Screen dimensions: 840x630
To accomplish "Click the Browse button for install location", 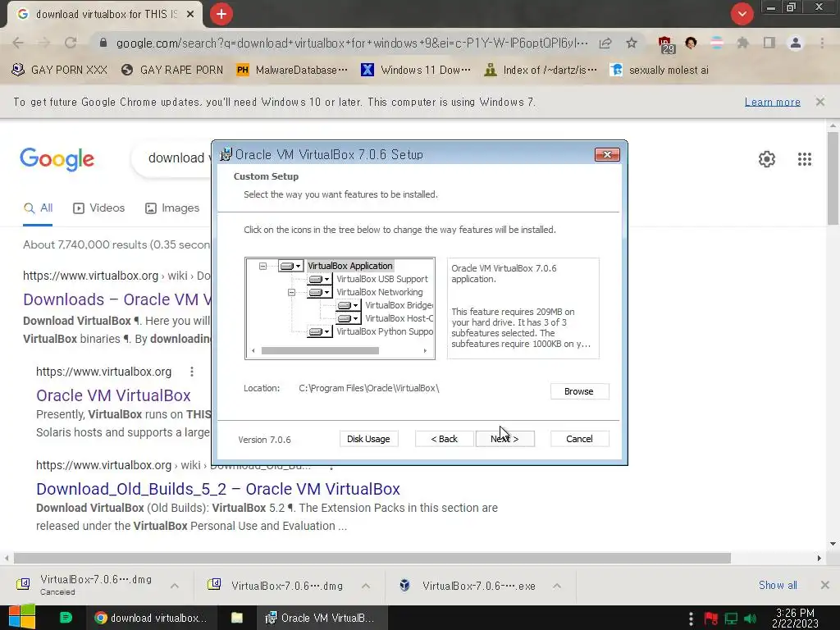I will [x=579, y=391].
